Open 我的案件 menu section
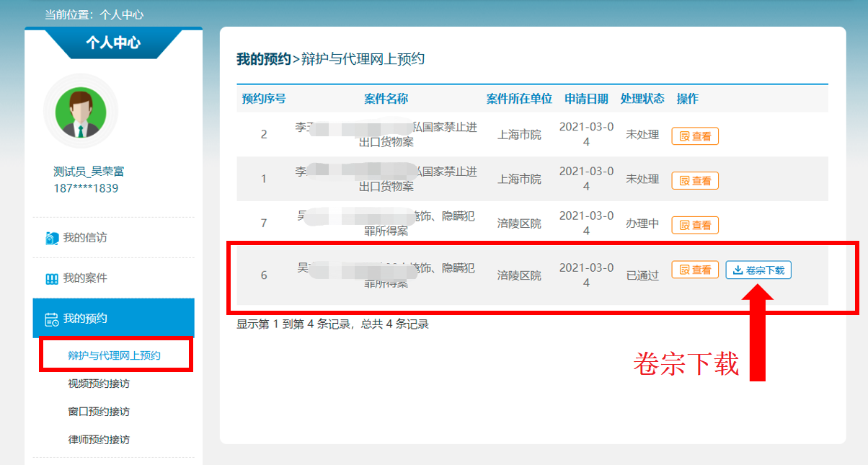 [x=84, y=278]
